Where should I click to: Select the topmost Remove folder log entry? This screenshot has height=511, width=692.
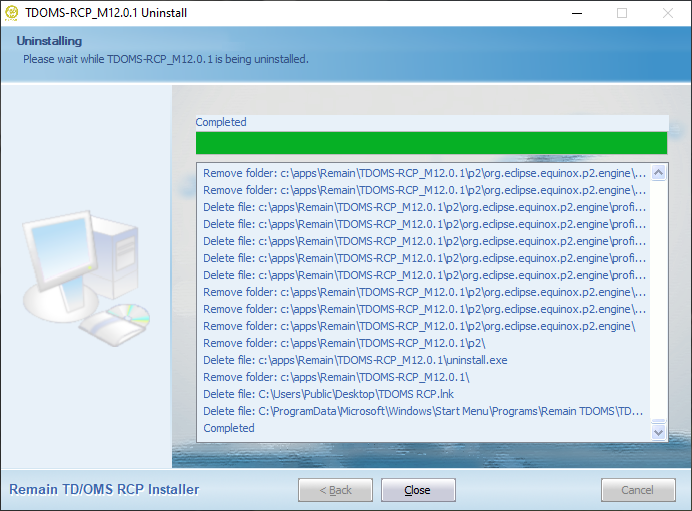coord(424,173)
